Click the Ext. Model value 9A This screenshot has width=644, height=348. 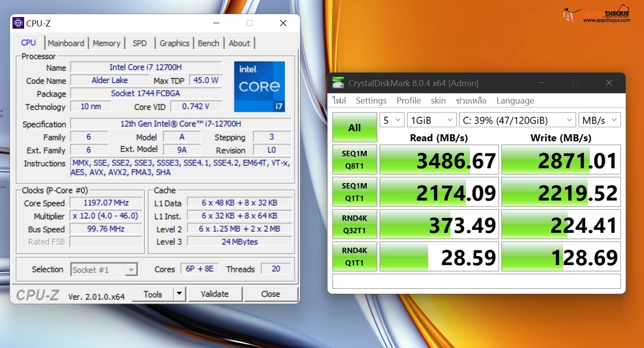[x=182, y=150]
